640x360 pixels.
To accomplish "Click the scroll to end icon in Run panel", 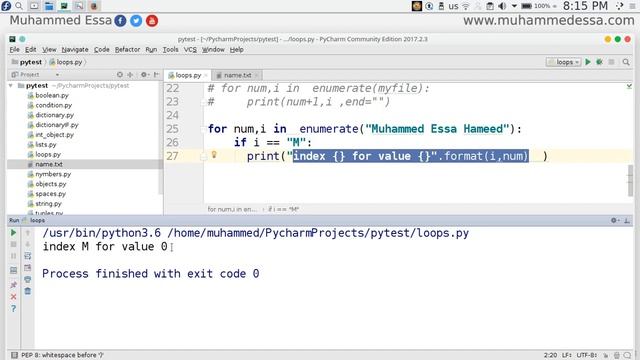I will point(28,268).
